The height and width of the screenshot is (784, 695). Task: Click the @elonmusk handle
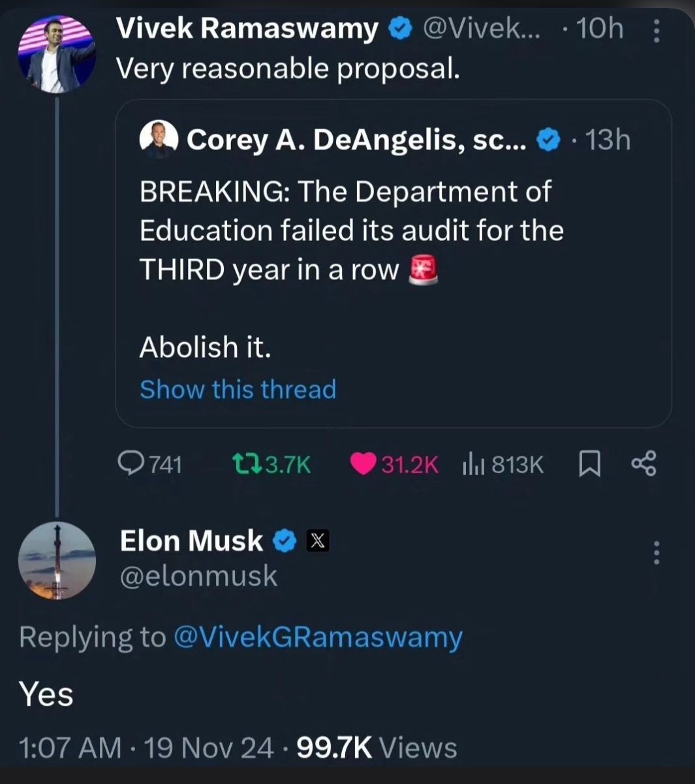(198, 576)
